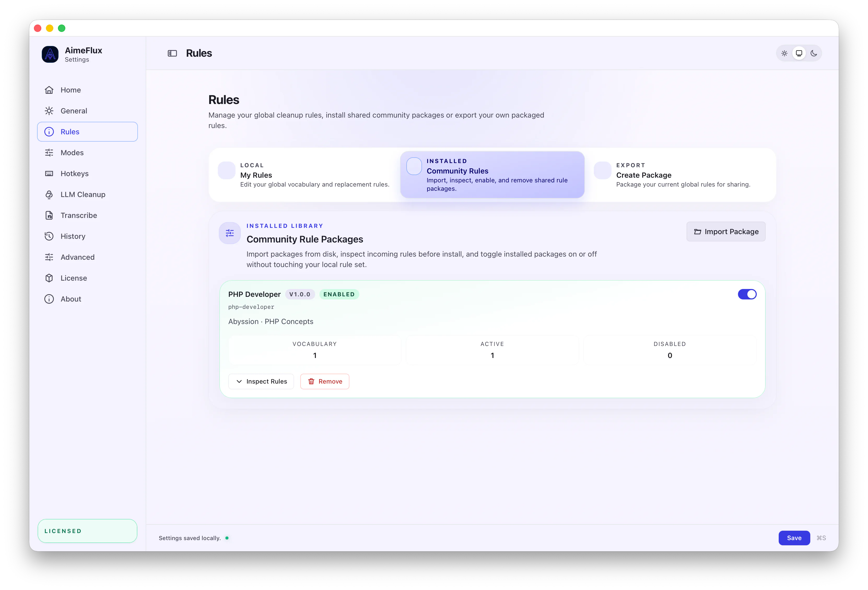Expand Inspect Rules chevron

pos(239,381)
